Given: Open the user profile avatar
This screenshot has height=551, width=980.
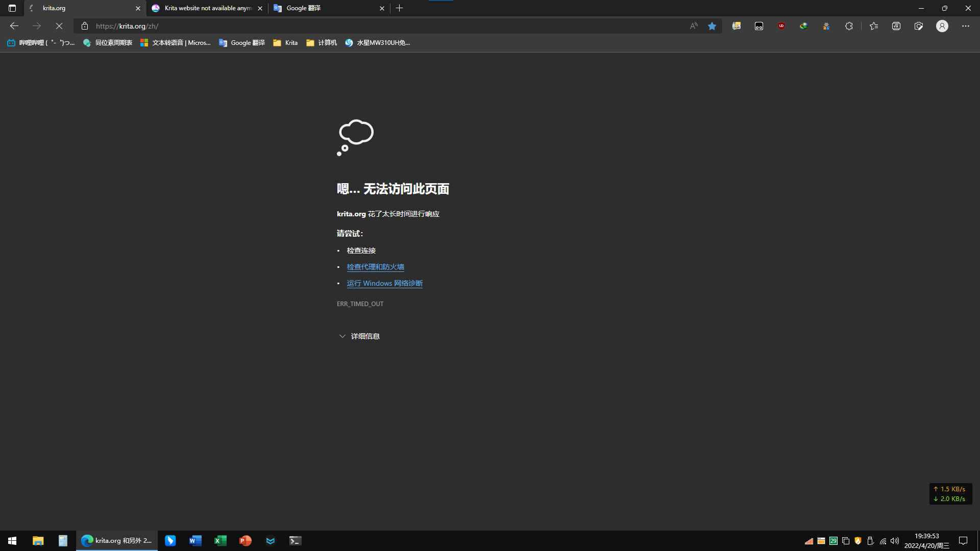Looking at the screenshot, I should [x=942, y=26].
